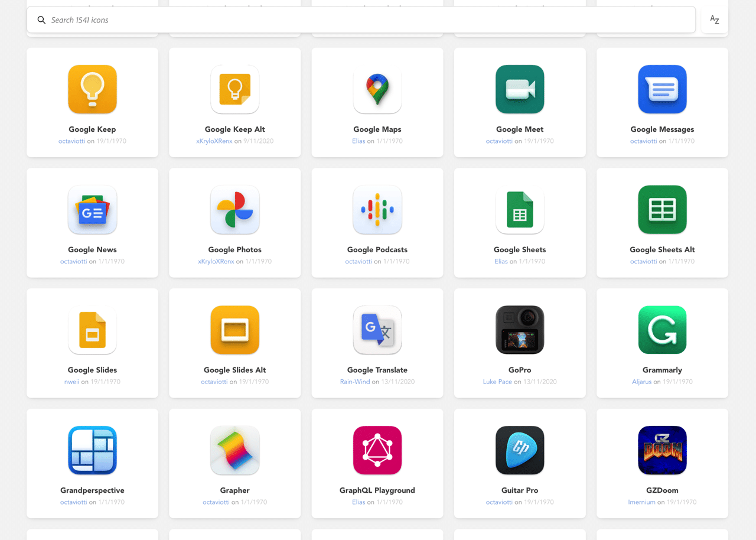The height and width of the screenshot is (540, 756).
Task: Visit xKryloXRenx link under Google Keep Alt
Action: 214,141
